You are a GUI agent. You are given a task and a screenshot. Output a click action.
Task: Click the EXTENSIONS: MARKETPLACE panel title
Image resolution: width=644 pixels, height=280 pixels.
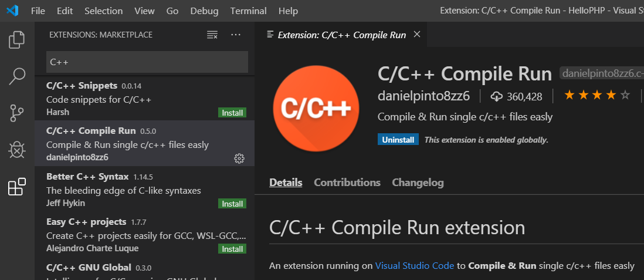[x=101, y=35]
